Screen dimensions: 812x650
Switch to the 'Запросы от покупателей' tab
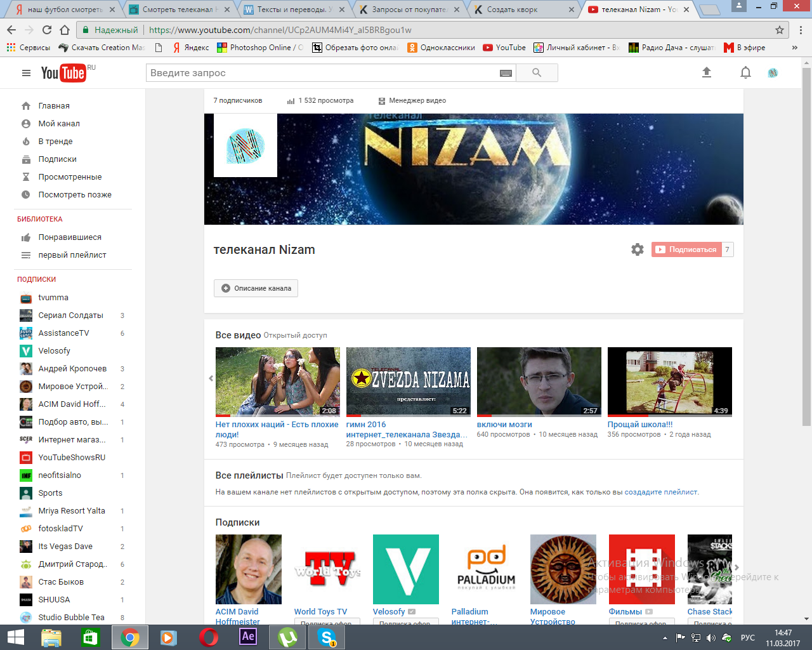pos(409,10)
